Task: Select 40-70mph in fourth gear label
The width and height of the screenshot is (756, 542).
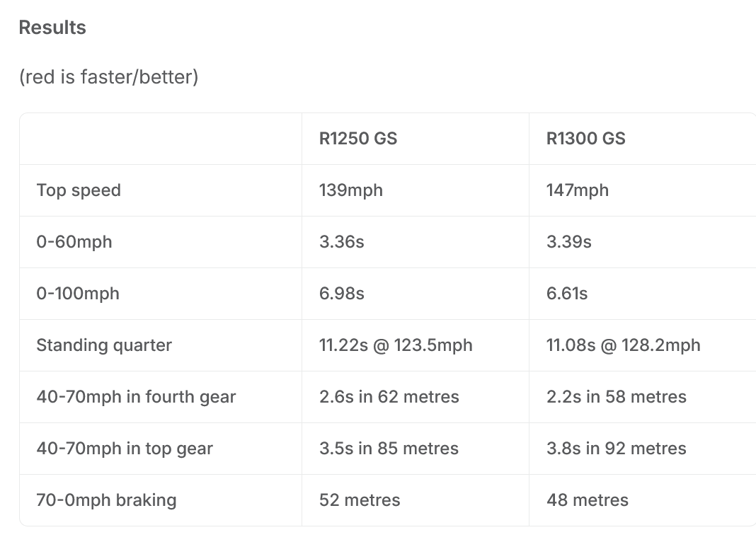Action: (137, 397)
